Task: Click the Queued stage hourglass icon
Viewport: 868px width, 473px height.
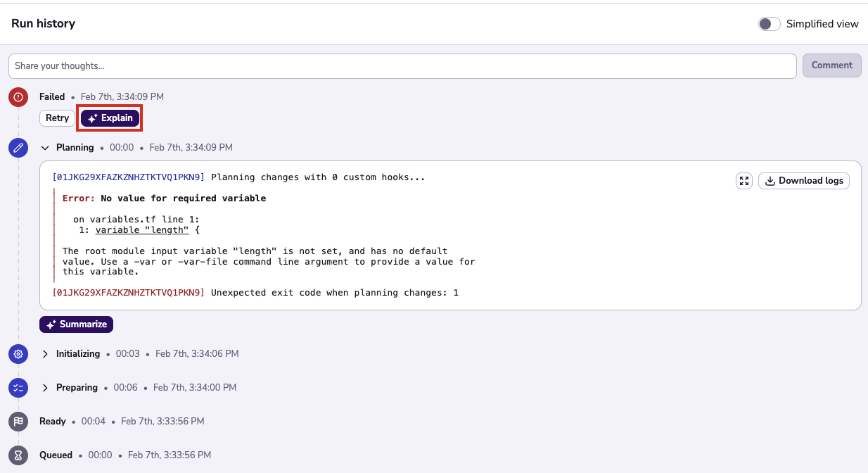Action: (x=18, y=455)
